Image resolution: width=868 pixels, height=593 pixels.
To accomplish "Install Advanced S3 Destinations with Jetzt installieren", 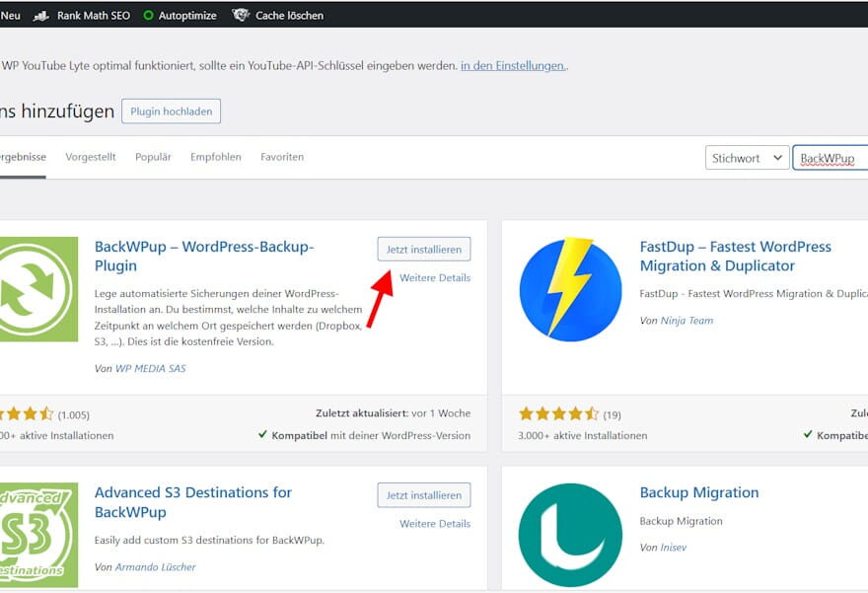I will pyautogui.click(x=424, y=495).
